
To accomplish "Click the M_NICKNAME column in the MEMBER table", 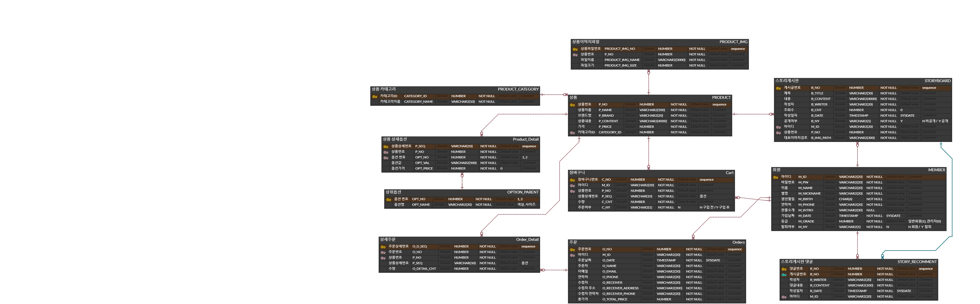I will (809, 194).
